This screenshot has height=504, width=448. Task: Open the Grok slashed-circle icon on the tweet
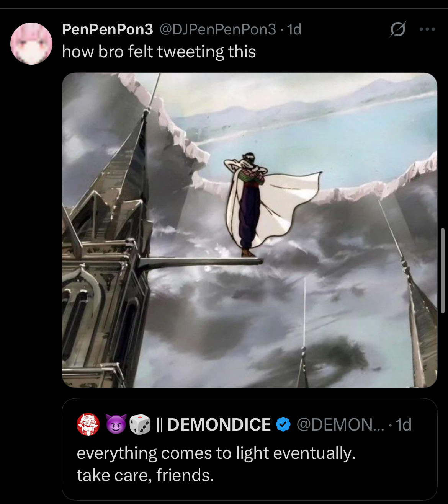(x=398, y=29)
